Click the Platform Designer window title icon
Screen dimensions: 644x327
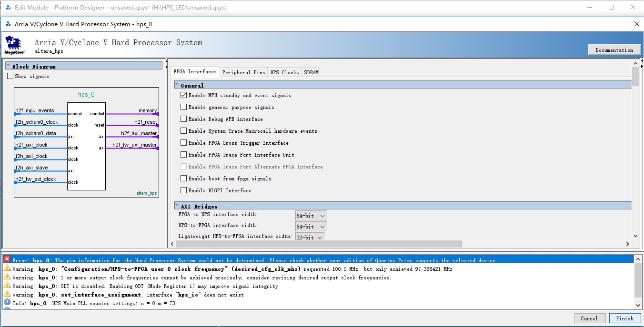(8, 8)
